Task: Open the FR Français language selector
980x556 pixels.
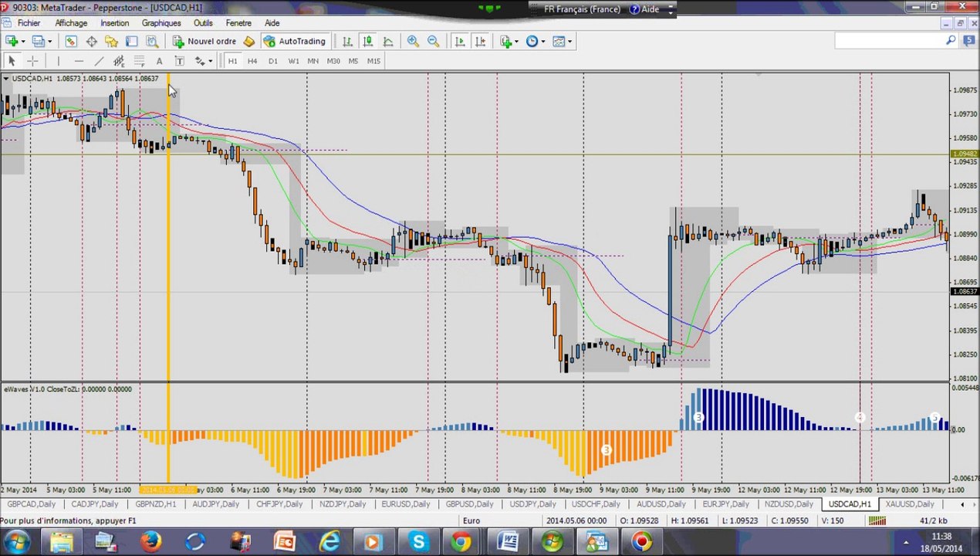Action: [x=582, y=9]
